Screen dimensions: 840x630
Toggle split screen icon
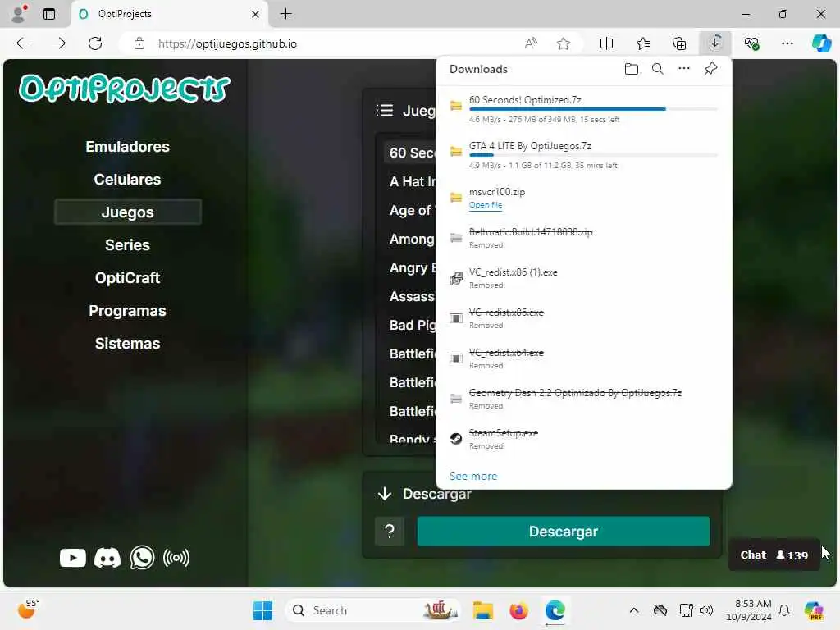click(606, 43)
